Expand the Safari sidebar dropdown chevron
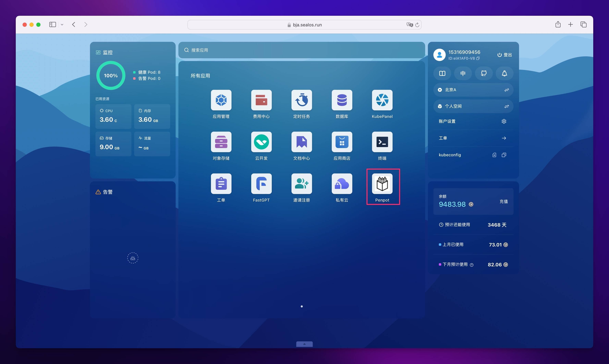The height and width of the screenshot is (364, 609). tap(62, 25)
